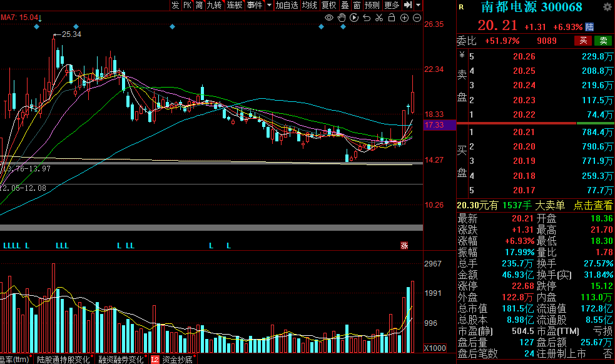Viewport: 615px width, 364px height.
Task: Switch to 融资融券变化 tab
Action: tap(121, 359)
